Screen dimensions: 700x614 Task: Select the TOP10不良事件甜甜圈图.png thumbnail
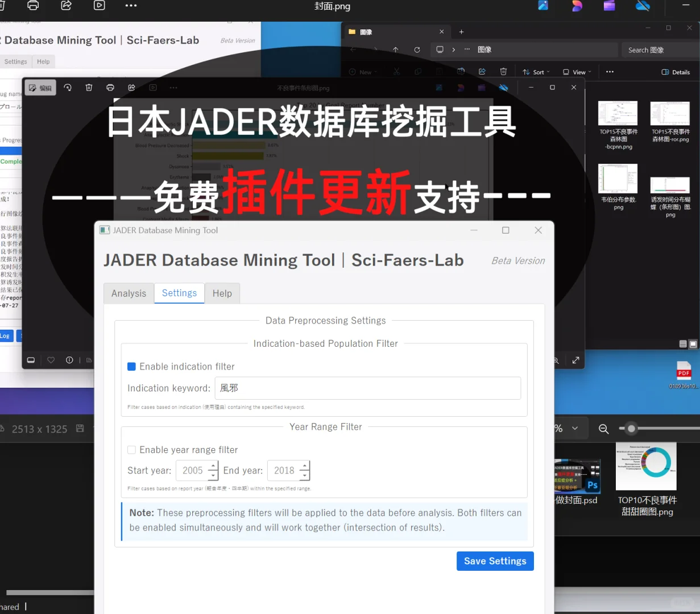pos(646,466)
